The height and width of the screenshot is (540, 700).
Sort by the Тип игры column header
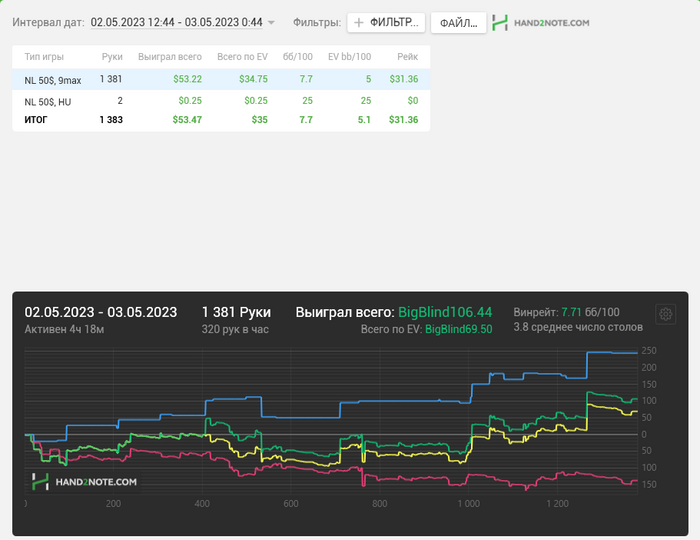tap(44, 57)
